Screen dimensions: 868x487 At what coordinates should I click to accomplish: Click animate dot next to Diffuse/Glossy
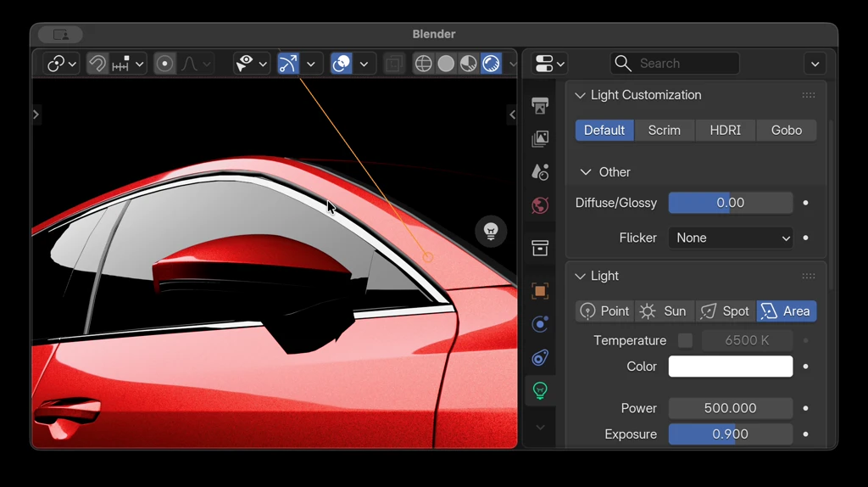[x=806, y=203]
